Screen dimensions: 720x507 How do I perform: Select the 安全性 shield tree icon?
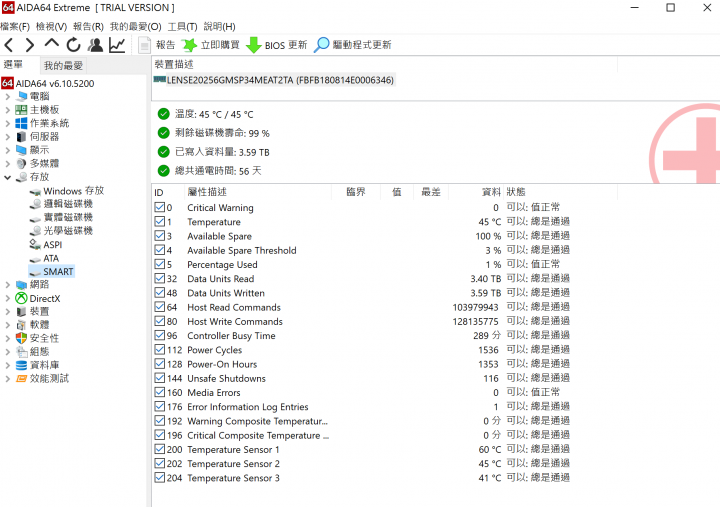tap(21, 338)
